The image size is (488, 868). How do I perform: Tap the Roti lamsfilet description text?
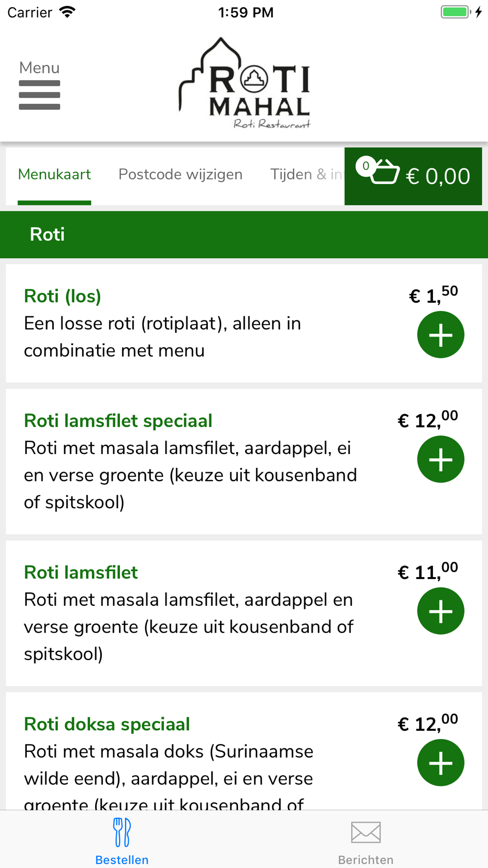(189, 627)
